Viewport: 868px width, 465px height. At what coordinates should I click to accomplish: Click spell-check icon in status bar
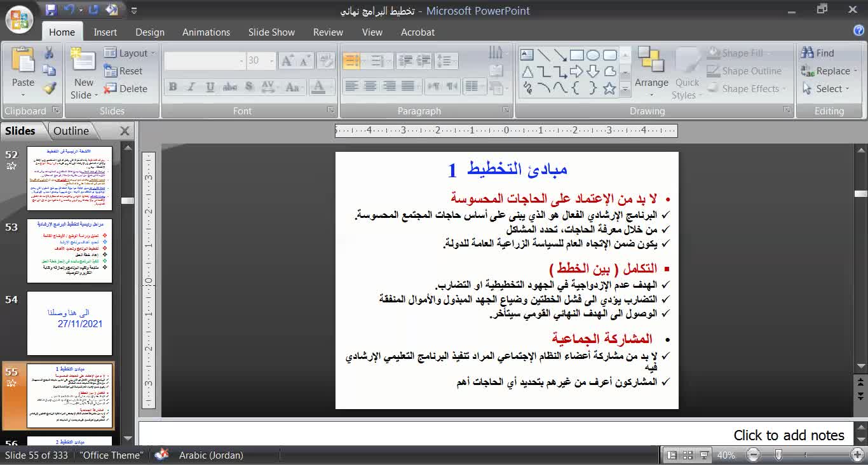pyautogui.click(x=162, y=455)
